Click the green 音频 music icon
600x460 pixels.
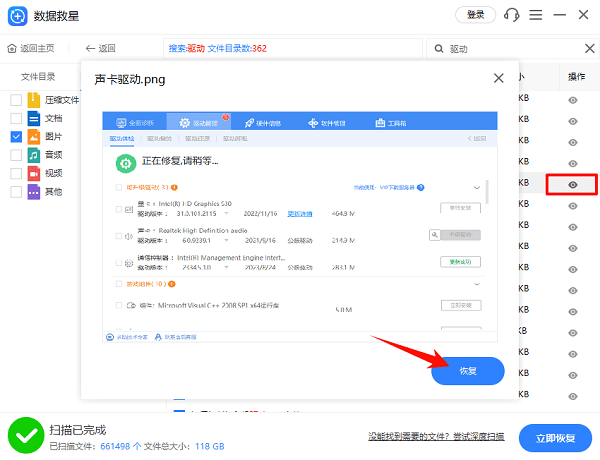(34, 155)
